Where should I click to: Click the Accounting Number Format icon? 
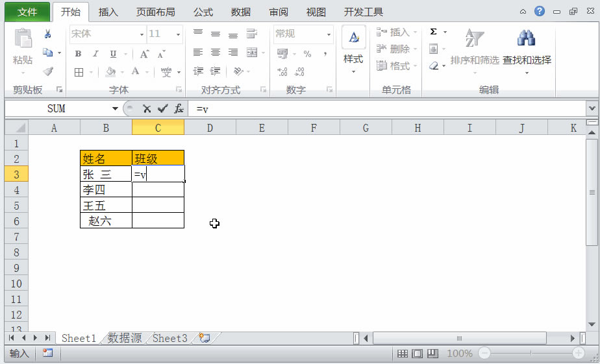point(282,53)
